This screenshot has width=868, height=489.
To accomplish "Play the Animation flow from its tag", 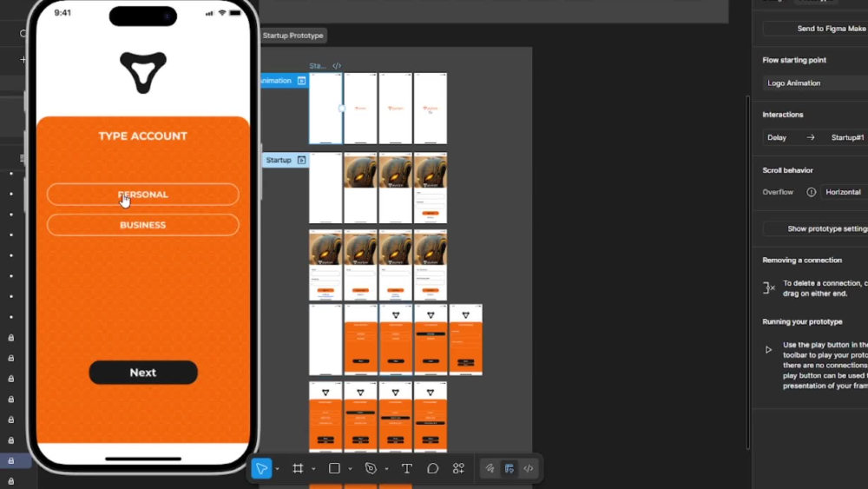I will coord(301,81).
